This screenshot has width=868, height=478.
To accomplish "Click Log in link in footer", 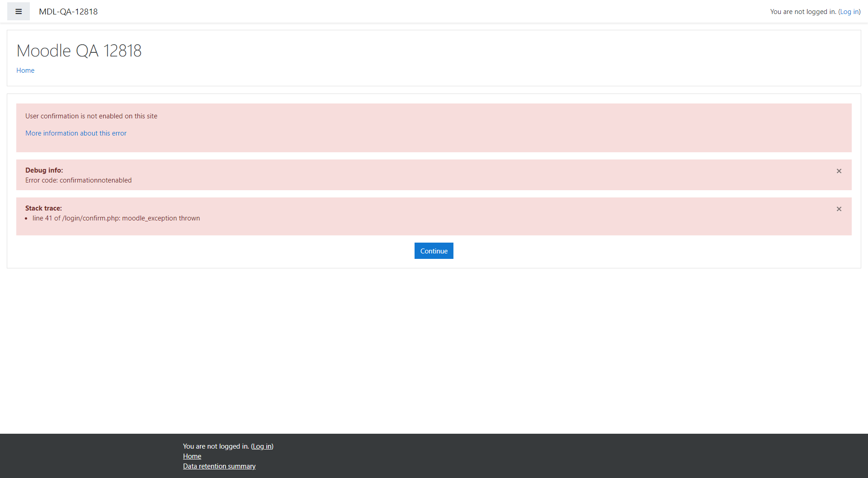I will [262, 446].
